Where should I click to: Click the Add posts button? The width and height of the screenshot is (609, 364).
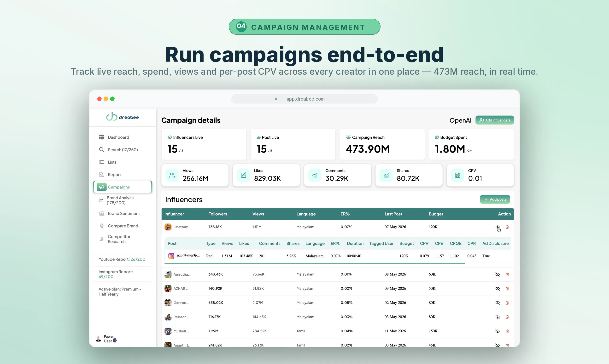495,199
